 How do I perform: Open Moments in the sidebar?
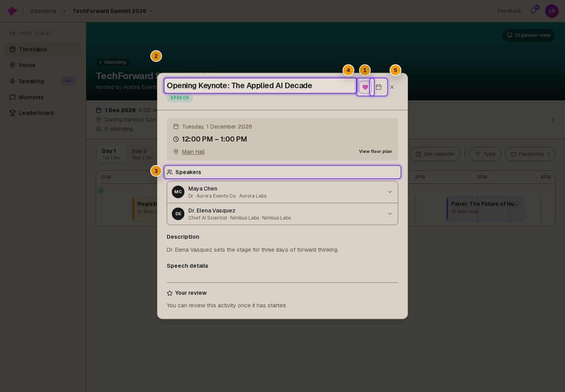43,97
